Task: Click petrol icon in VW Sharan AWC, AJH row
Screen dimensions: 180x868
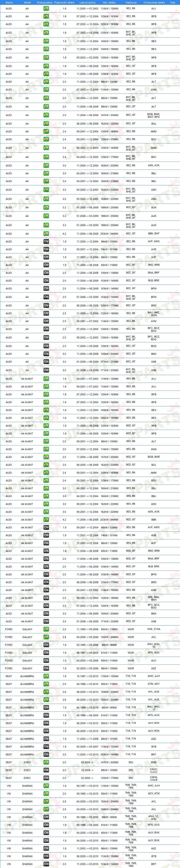Action: [x=46, y=786]
